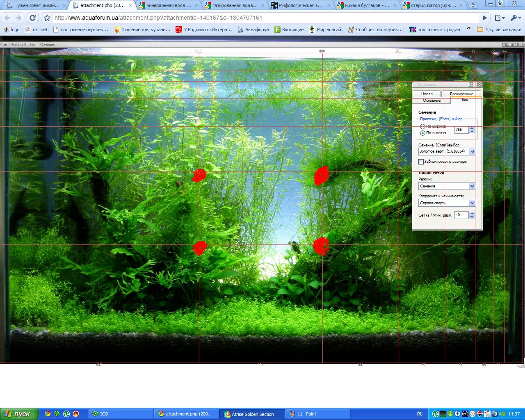Expand the 'Справа-сверху' coordinates dropdown
The width and height of the screenshot is (525, 420).
(x=472, y=203)
